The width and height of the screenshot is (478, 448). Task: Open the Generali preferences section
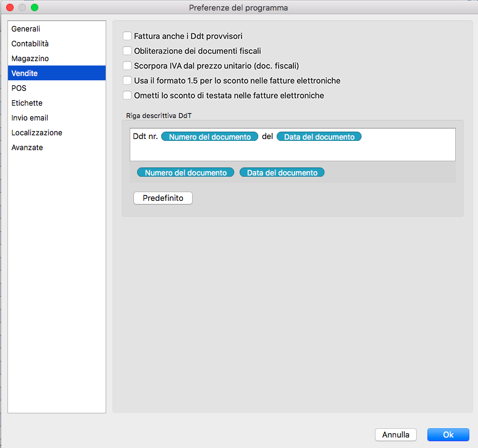(x=26, y=29)
